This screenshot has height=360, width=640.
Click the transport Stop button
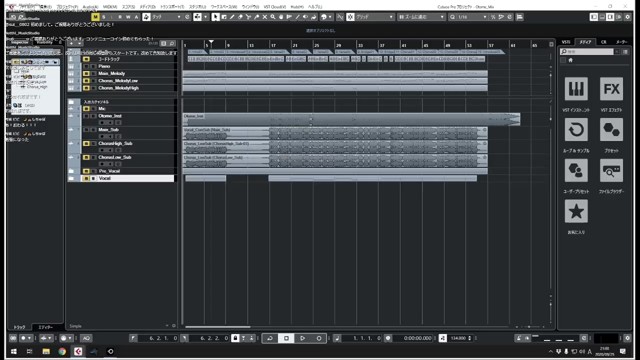[286, 338]
